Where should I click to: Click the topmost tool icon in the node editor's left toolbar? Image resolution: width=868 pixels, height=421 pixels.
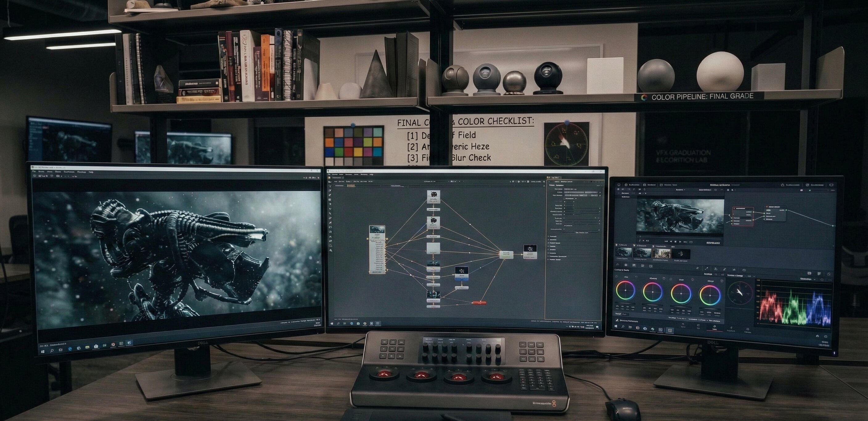[330, 186]
